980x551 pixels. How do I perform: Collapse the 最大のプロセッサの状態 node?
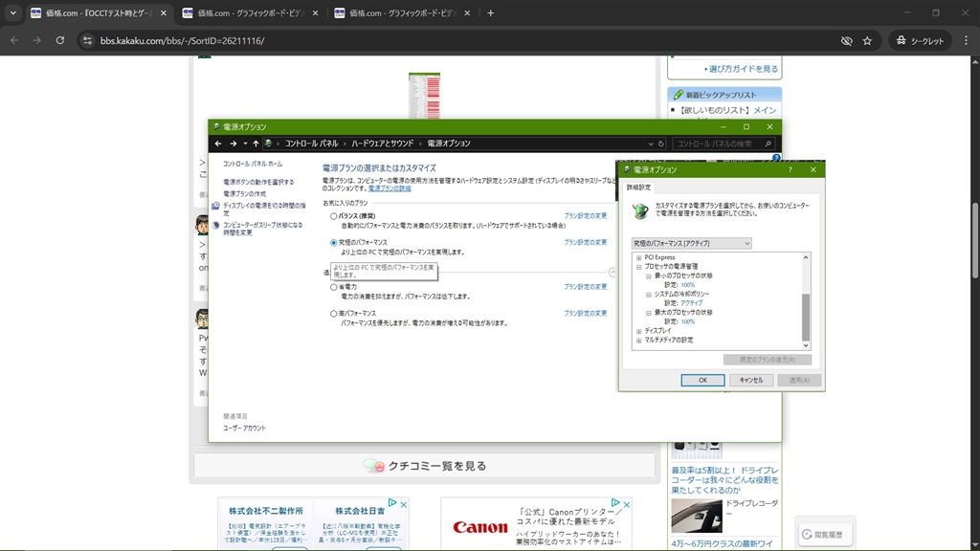(x=648, y=313)
